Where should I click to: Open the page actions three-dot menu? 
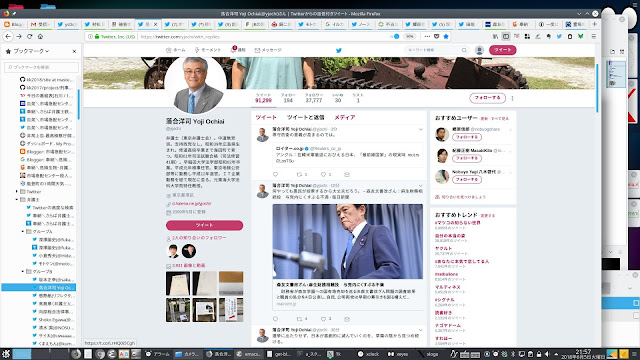point(427,36)
